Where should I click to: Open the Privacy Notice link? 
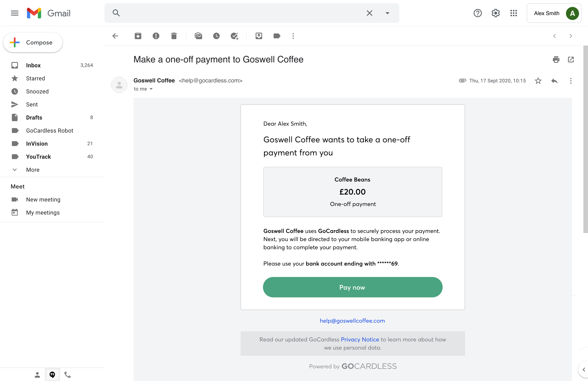[x=360, y=339]
